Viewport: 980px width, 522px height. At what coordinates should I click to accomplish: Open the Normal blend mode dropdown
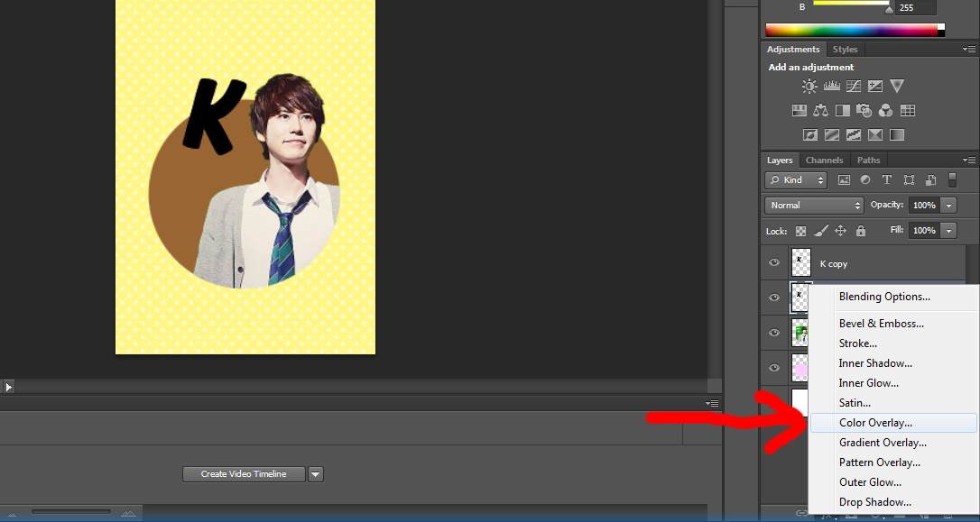point(814,205)
